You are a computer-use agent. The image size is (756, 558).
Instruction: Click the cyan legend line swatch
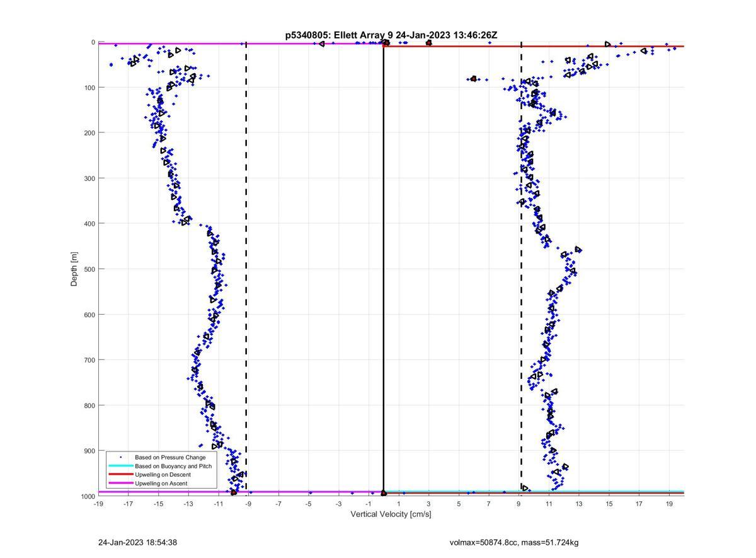120,466
